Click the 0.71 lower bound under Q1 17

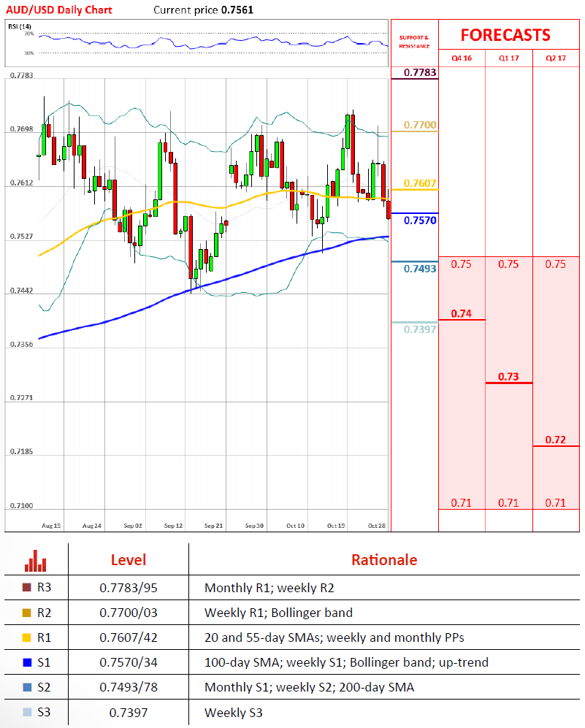pos(508,503)
